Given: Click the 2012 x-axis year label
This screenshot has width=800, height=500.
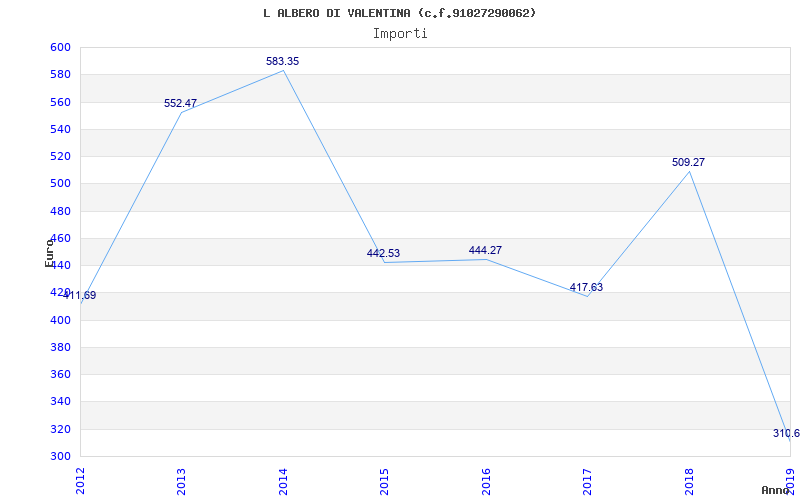Looking at the screenshot, I should click(80, 481).
